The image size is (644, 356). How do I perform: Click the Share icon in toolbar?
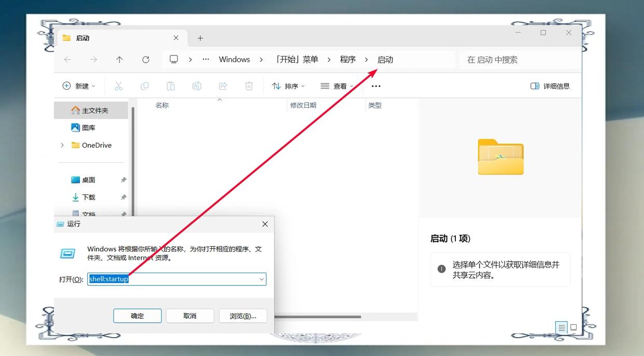223,86
